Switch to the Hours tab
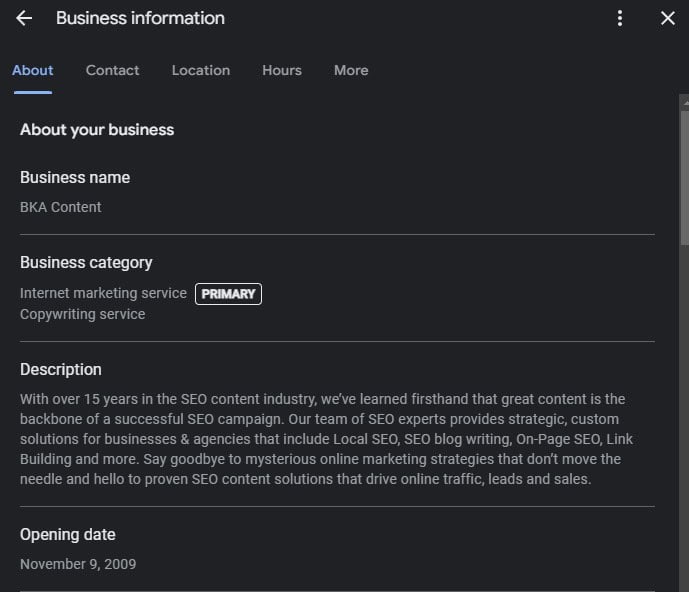Image resolution: width=689 pixels, height=592 pixels. (281, 70)
